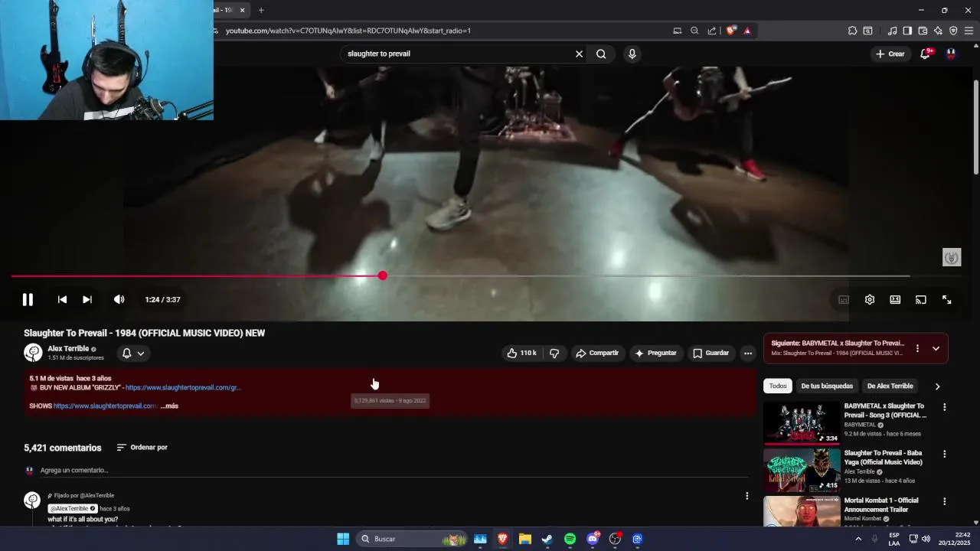Open the Ordenar por sort dropdown

point(142,448)
